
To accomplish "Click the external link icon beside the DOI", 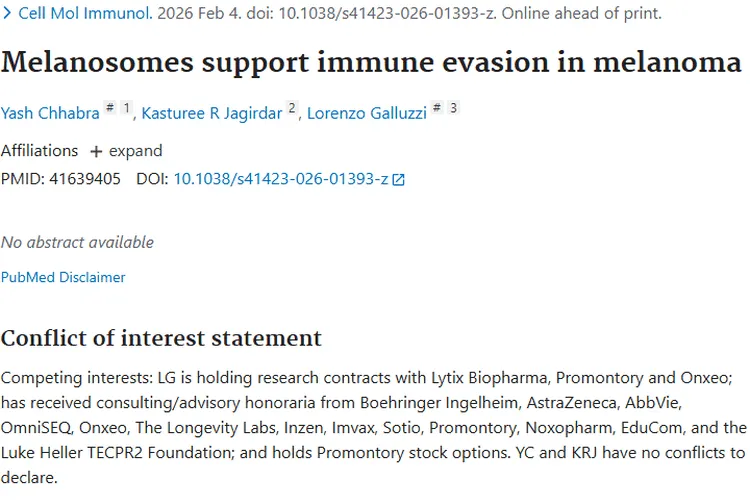I will pos(399,180).
